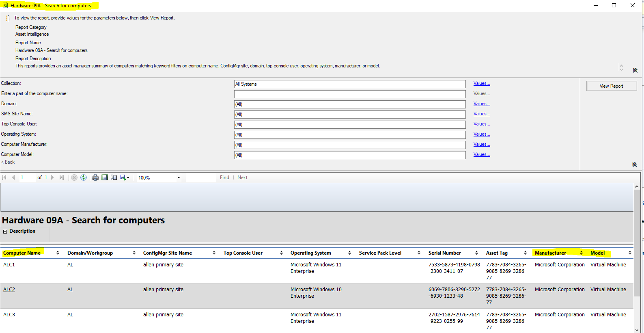This screenshot has width=644, height=333.
Task: Click report scrollbar up arrow
Action: 637,186
